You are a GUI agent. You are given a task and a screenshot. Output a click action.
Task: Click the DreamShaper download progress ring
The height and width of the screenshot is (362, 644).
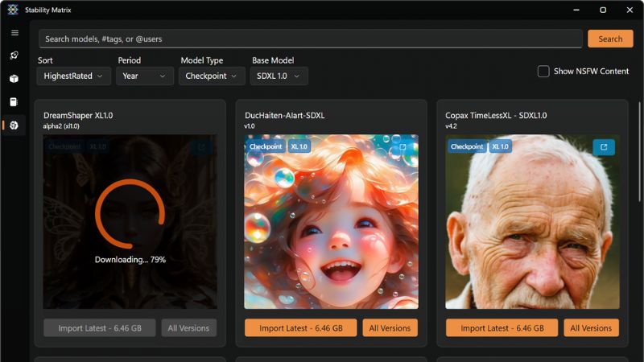(x=130, y=213)
